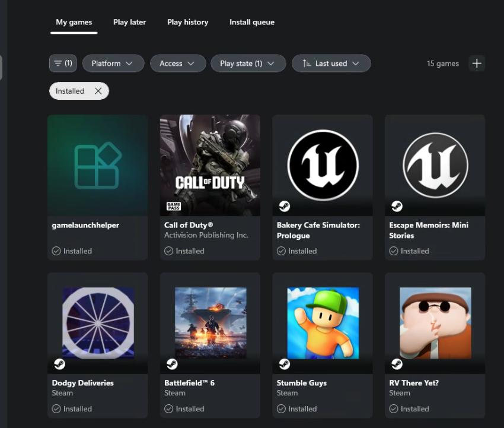Image resolution: width=504 pixels, height=428 pixels.
Task: Switch to the My games tab
Action: pyautogui.click(x=74, y=22)
